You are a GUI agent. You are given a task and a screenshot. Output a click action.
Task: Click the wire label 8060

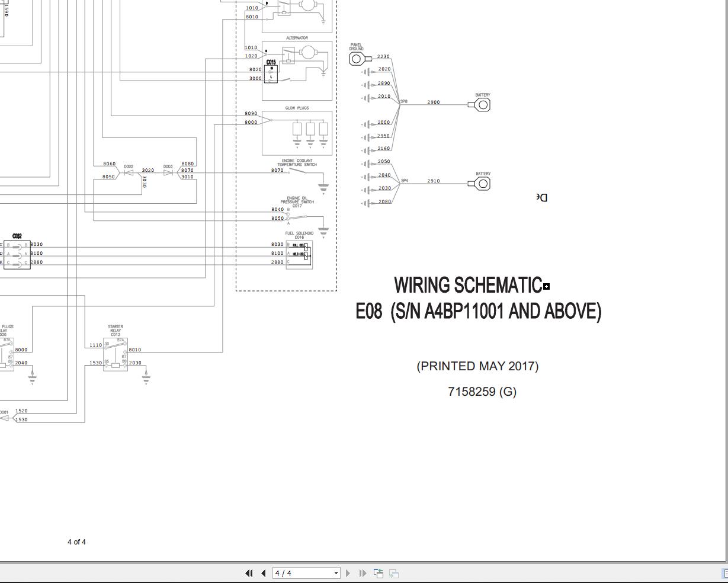point(109,164)
